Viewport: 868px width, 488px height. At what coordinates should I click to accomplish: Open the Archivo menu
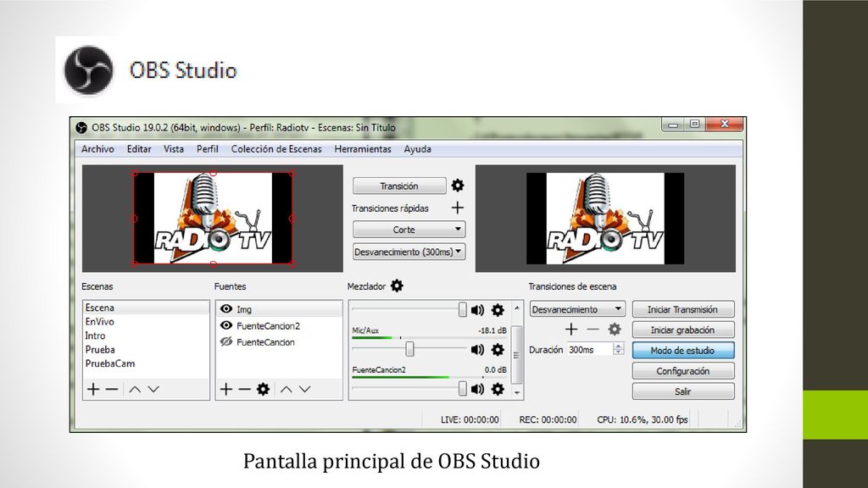(97, 149)
